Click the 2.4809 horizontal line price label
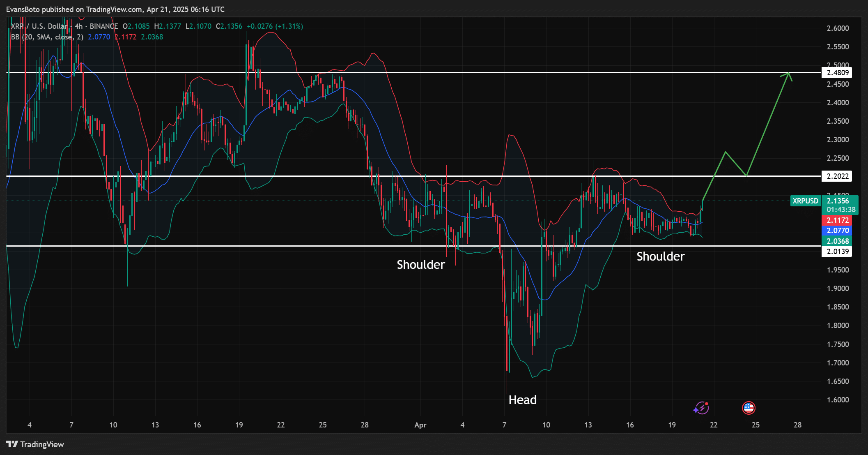Image resolution: width=868 pixels, height=455 pixels. 837,73
